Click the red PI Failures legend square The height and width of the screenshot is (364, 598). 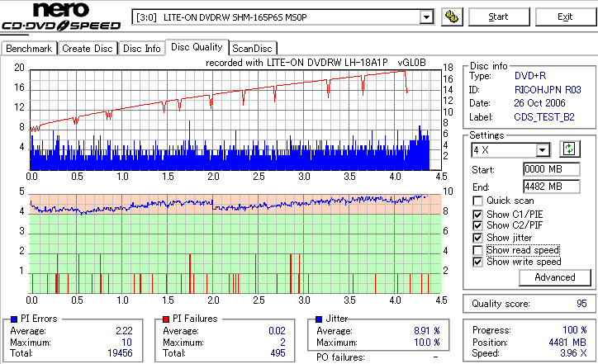point(166,319)
